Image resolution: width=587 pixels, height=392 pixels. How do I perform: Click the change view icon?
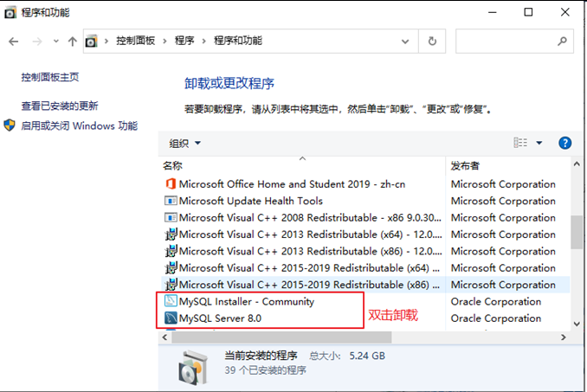[520, 143]
